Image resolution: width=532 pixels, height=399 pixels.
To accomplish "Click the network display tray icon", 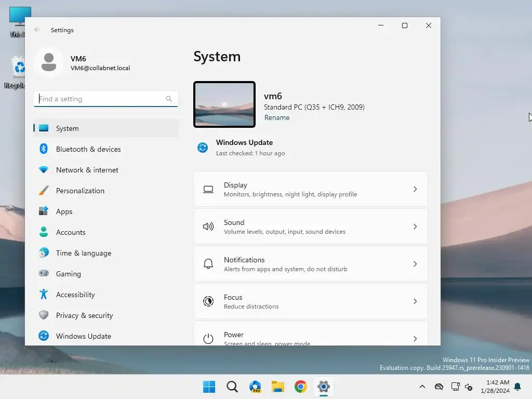I will pos(455,387).
